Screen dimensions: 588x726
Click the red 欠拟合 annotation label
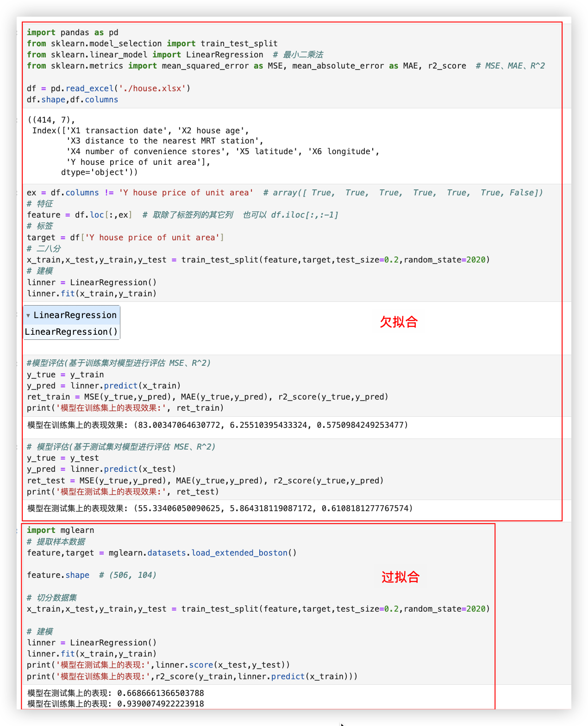[399, 322]
